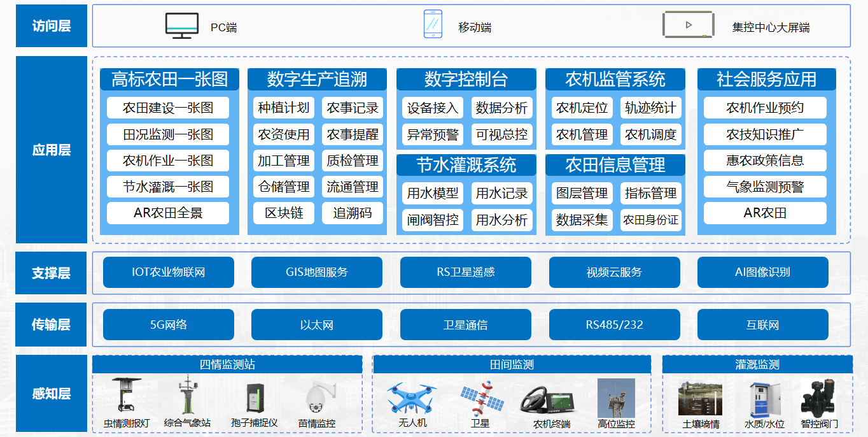
Task: Open the 数字生产追溯 module header
Action: point(317,79)
